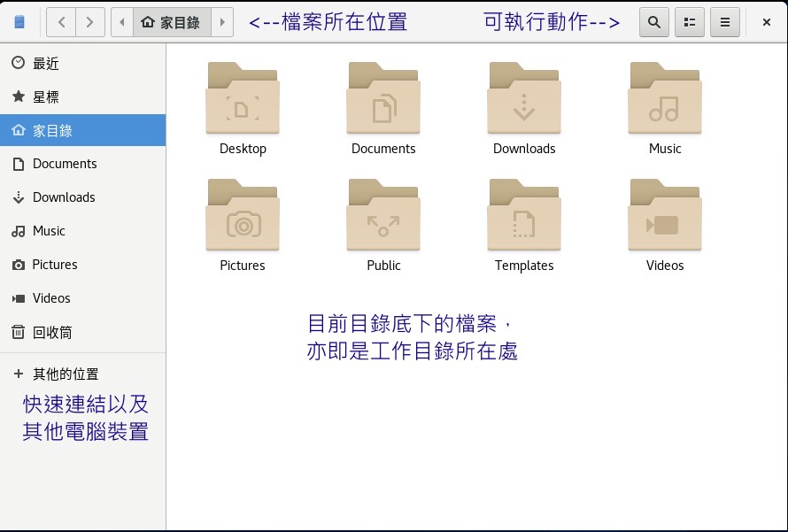
Task: Open the Downloads folder icon
Action: pos(524,97)
